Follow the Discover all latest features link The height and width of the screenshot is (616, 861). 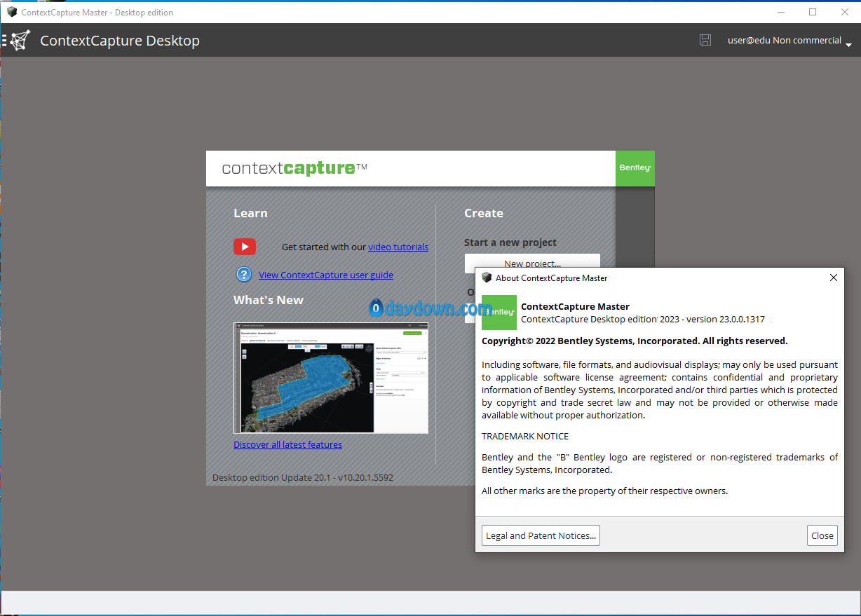tap(287, 444)
